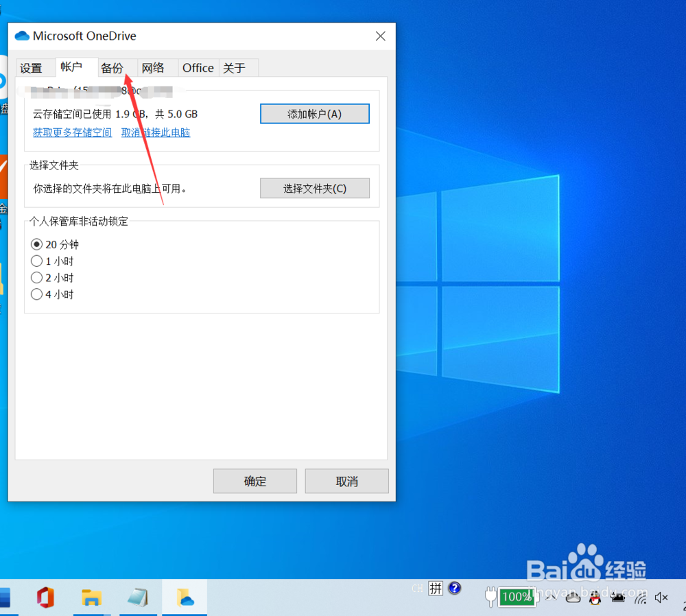Screen dimensions: 686x616
Task: Click the battery 100% tray indicator
Action: pos(517,597)
